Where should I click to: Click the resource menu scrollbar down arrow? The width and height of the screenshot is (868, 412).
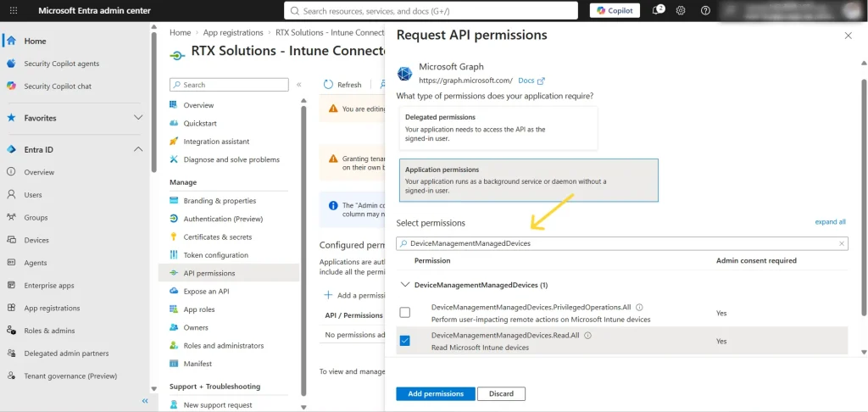point(303,407)
